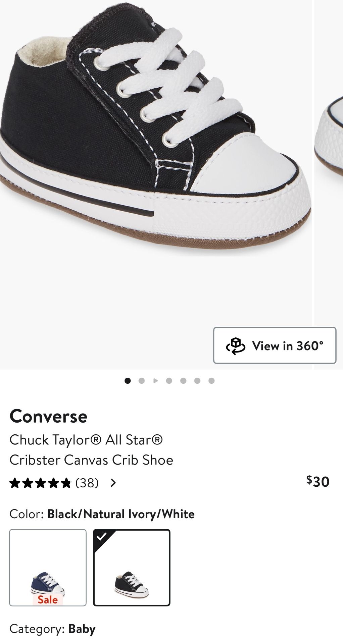This screenshot has height=644, width=343.
Task: Select the fifth carousel dot
Action: (x=183, y=381)
